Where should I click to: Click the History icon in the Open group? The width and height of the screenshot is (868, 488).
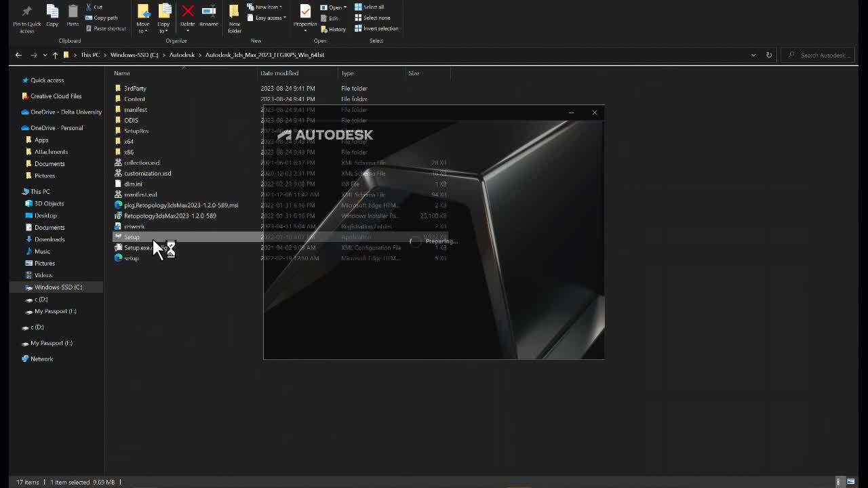coord(332,29)
